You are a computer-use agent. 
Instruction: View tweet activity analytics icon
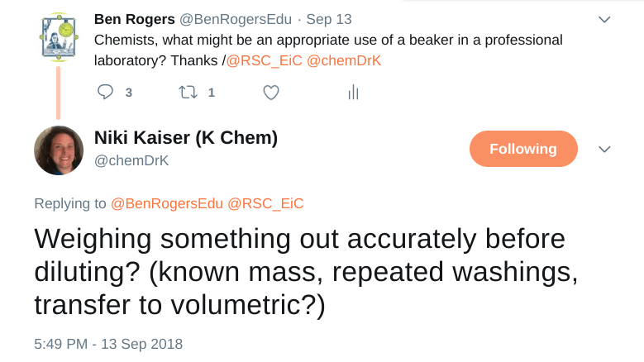click(x=353, y=93)
